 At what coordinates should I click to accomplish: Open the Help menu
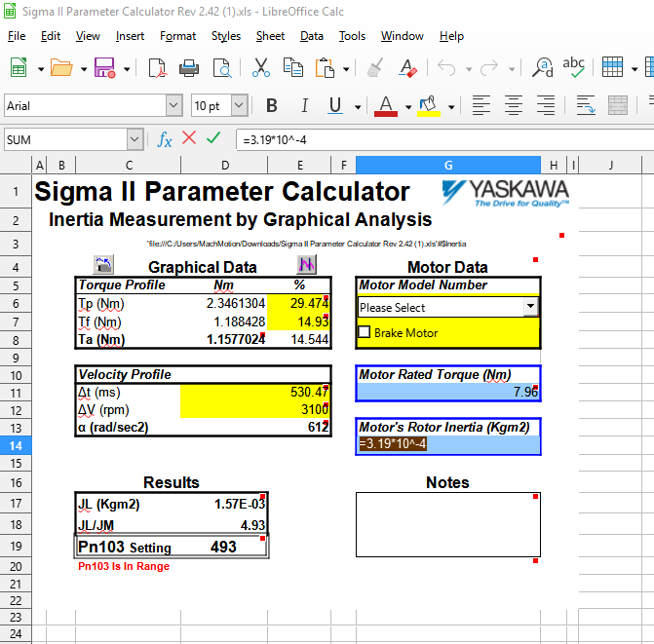click(451, 36)
